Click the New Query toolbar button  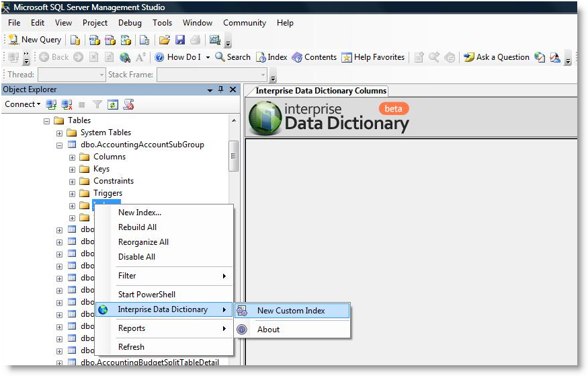(34, 40)
